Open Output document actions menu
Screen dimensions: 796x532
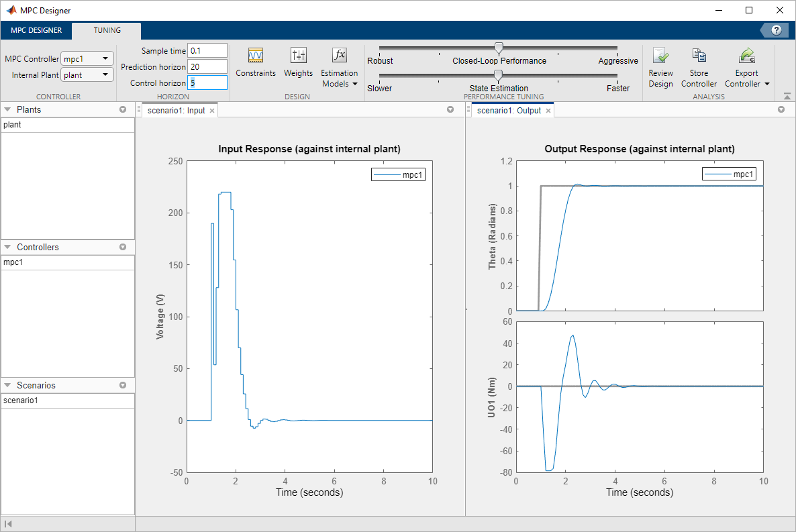tap(781, 109)
